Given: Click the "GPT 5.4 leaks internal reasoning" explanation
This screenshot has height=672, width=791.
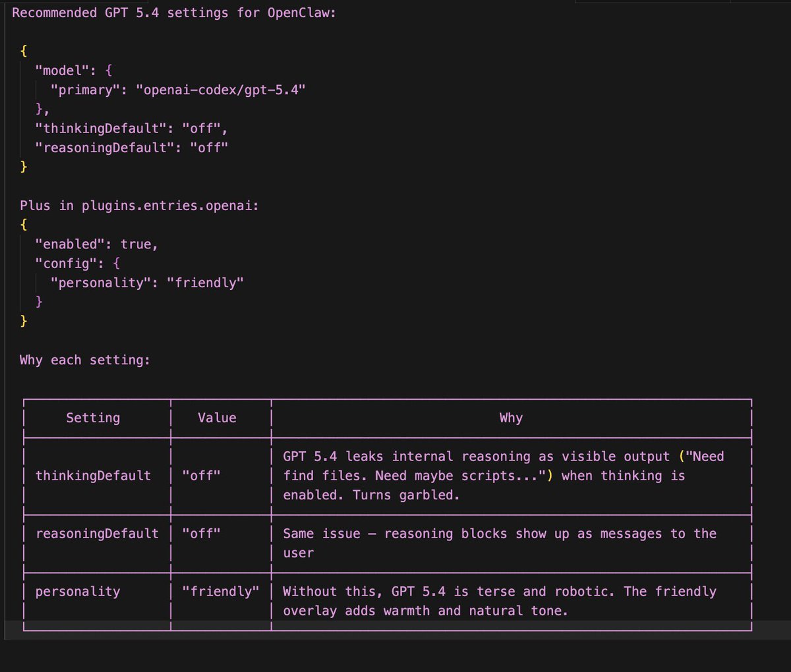Looking at the screenshot, I should click(x=504, y=476).
